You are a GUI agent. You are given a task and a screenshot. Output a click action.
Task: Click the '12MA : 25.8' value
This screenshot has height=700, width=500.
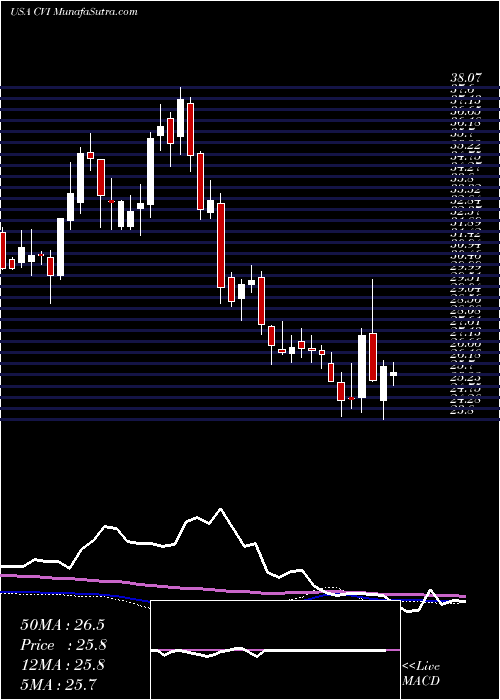(62, 665)
